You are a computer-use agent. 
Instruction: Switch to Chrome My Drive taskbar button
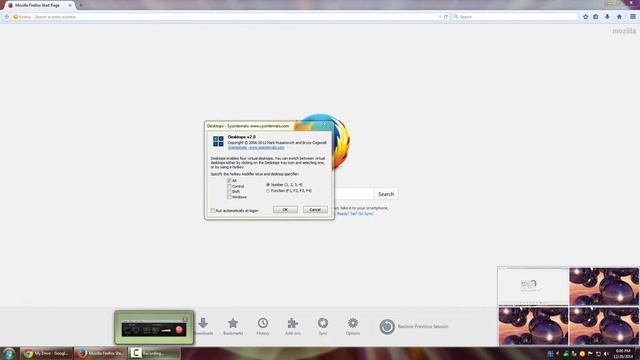(47, 353)
